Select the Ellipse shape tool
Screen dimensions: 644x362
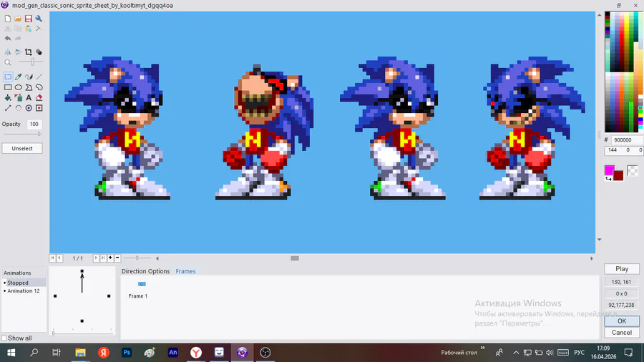19,87
